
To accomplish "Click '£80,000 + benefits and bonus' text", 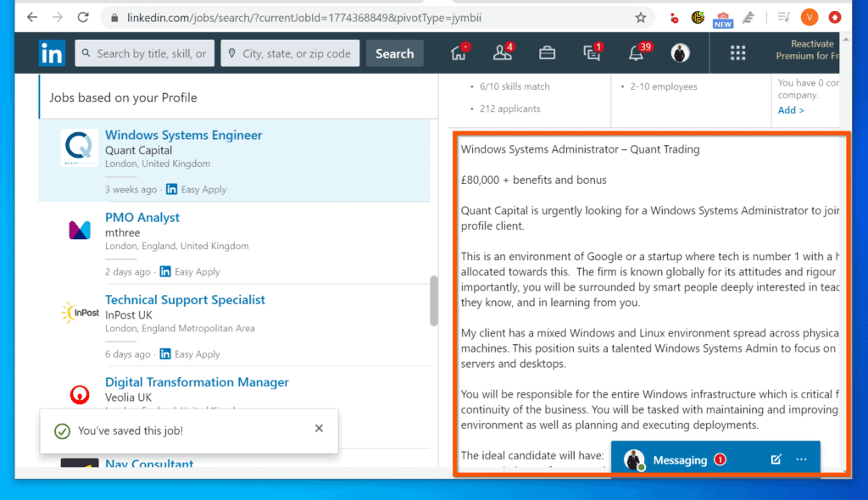I will coord(534,180).
